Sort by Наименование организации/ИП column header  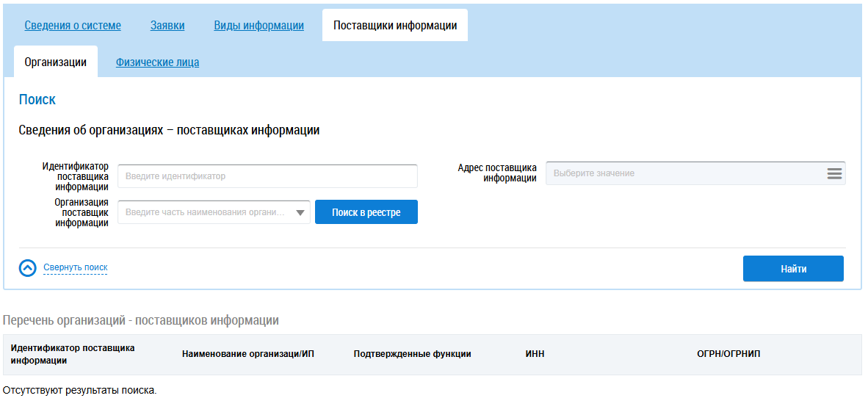247,354
